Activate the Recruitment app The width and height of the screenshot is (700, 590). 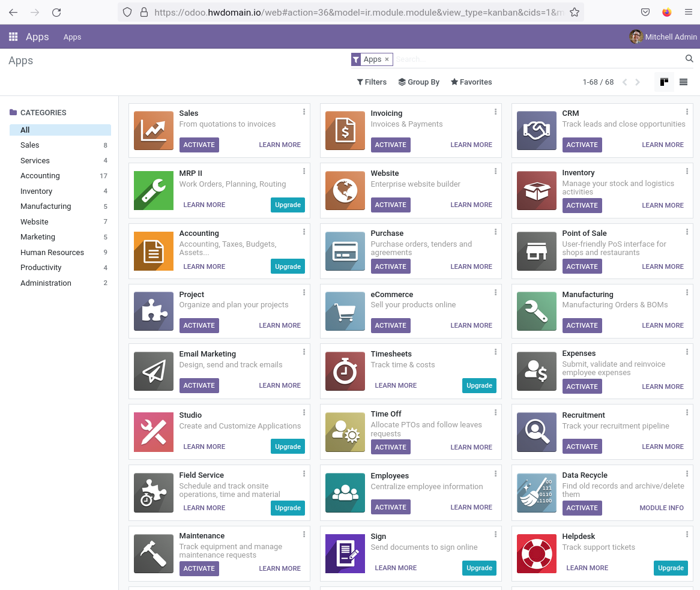tap(582, 447)
